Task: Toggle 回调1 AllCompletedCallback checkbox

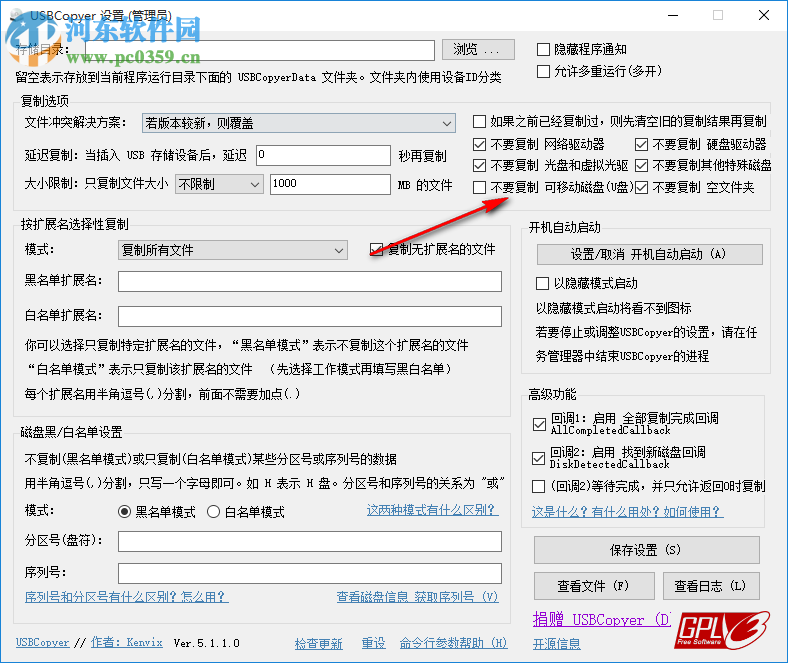Action: click(539, 424)
